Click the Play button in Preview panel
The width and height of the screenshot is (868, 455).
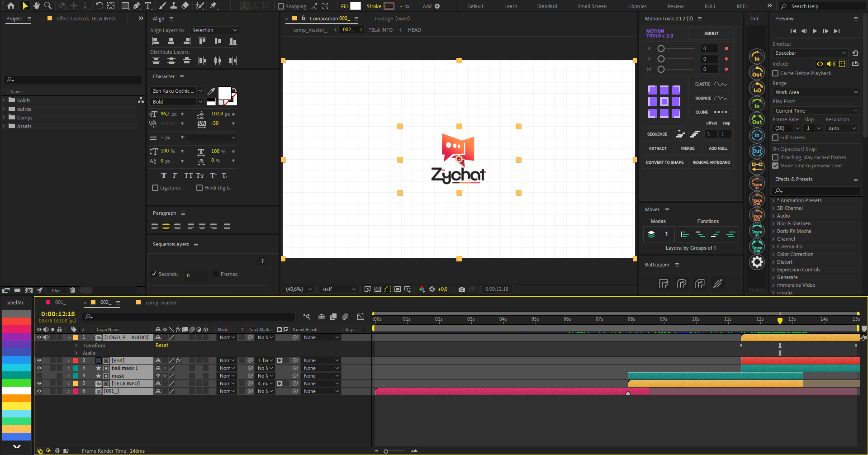815,31
